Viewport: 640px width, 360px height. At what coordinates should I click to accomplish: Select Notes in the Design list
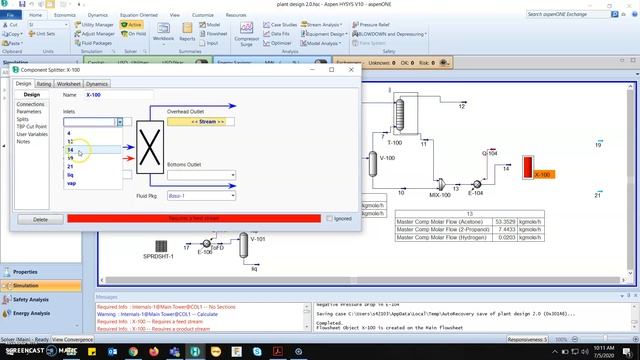click(23, 142)
